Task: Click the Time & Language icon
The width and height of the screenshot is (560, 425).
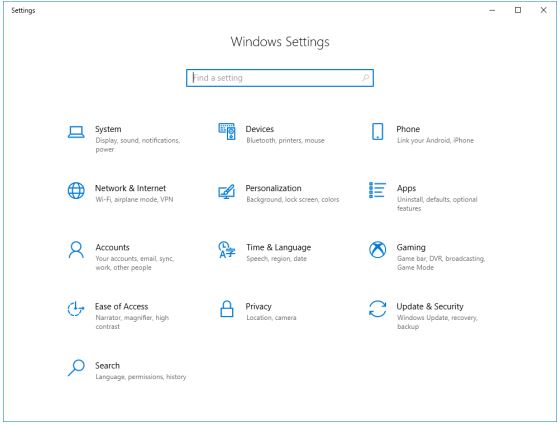Action: point(227,249)
